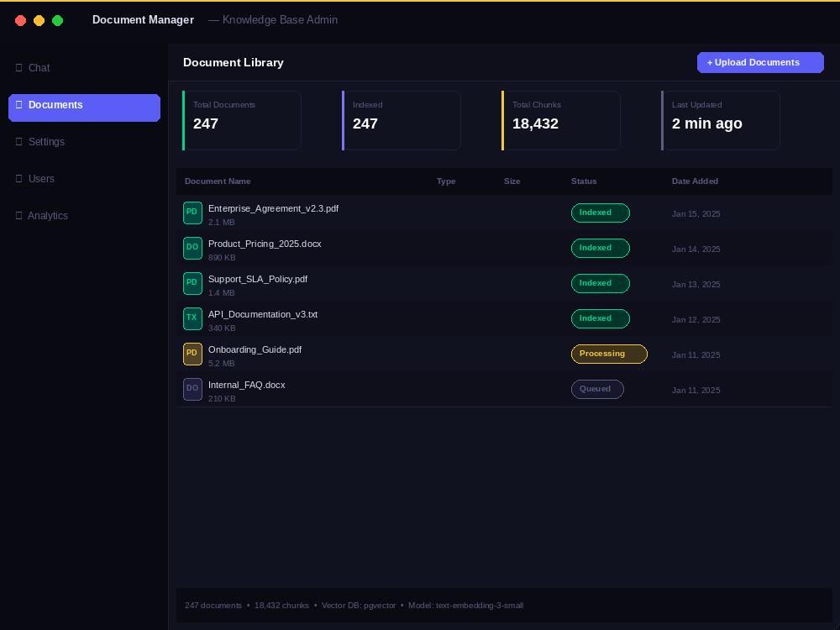
Task: Close the window with red button
Action: [x=20, y=20]
